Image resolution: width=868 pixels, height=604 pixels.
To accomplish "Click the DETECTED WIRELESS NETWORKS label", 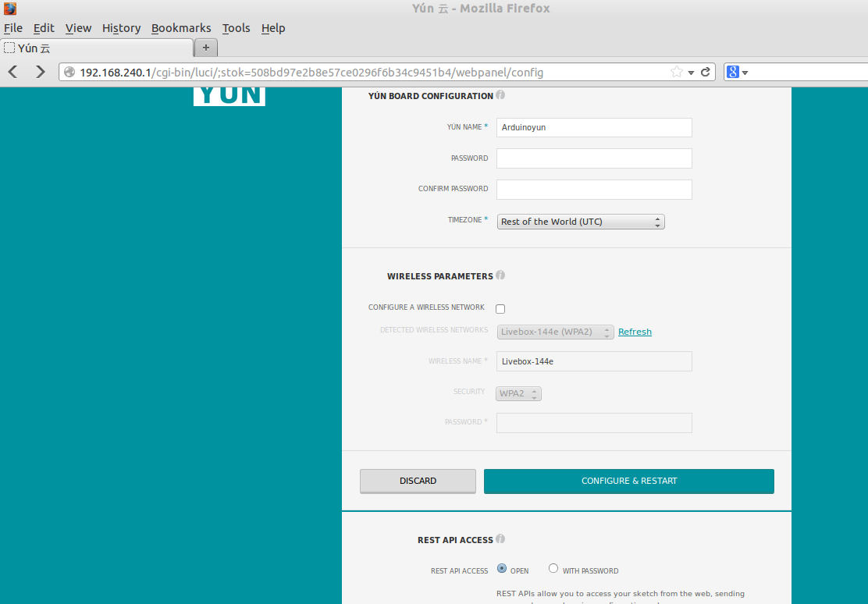I will [434, 330].
